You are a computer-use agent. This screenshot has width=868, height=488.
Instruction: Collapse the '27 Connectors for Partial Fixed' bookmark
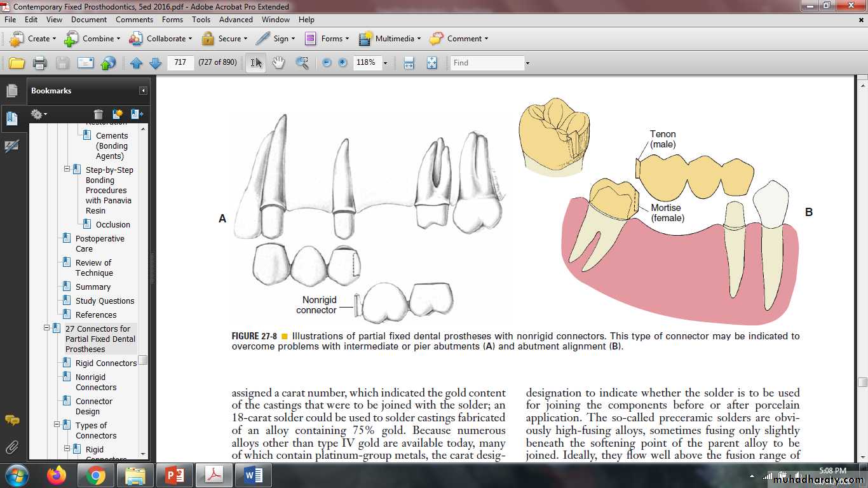[x=46, y=329]
